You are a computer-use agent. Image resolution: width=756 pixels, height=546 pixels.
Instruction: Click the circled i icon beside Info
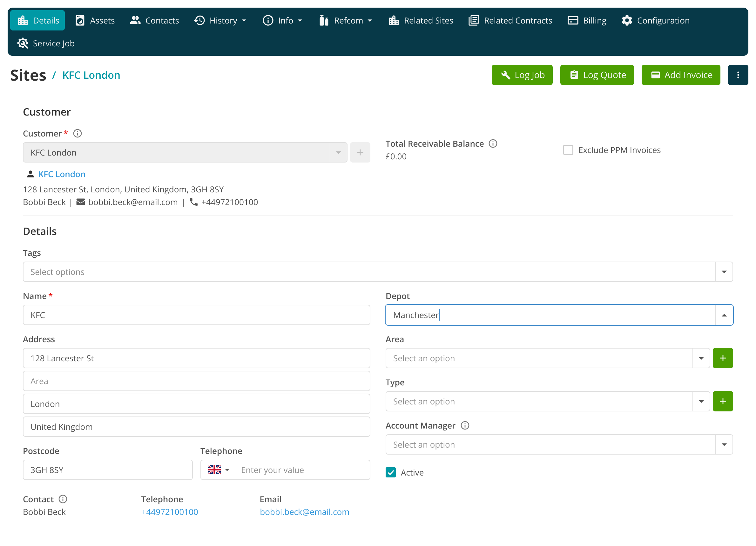pos(268,20)
